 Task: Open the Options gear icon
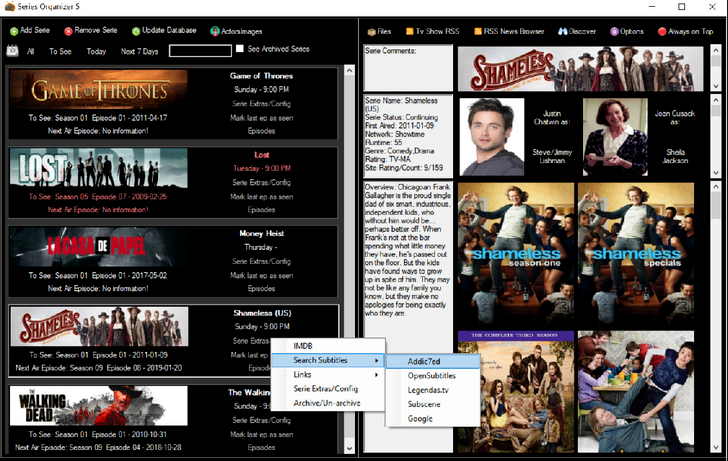click(614, 31)
